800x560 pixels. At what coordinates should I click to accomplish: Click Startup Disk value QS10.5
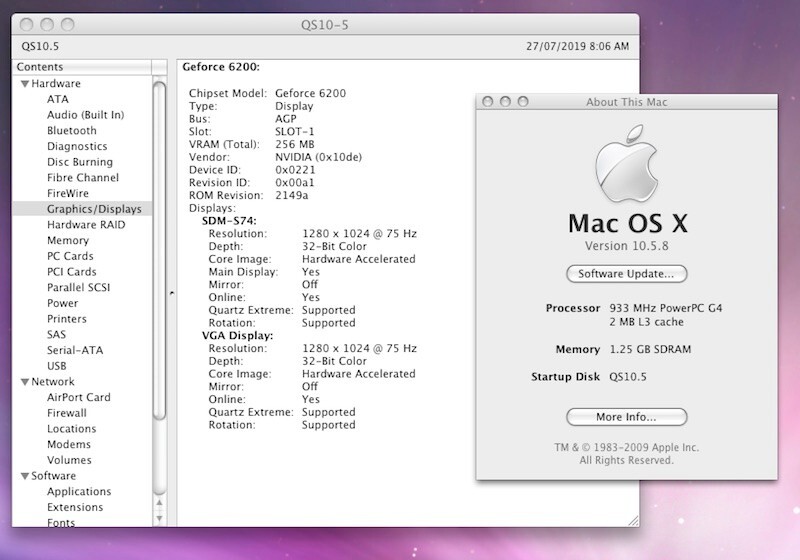(x=628, y=377)
